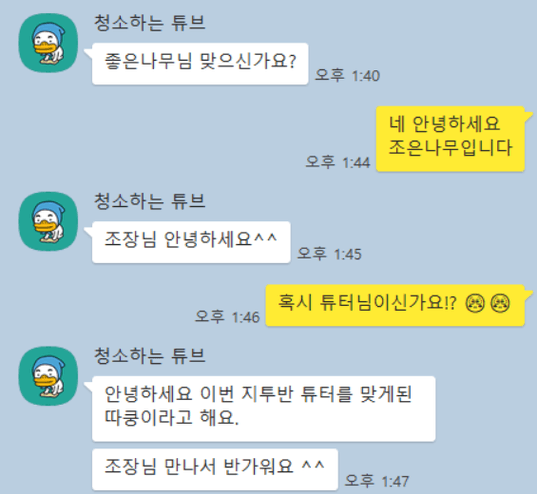
Task: Click the timestamp 오후 1:47
Action: 377,481
